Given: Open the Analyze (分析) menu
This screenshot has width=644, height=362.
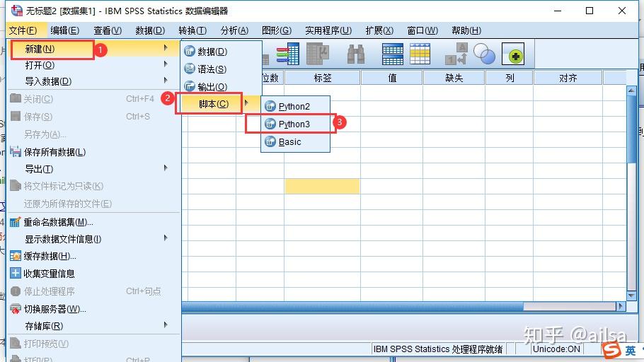Looking at the screenshot, I should pyautogui.click(x=234, y=30).
